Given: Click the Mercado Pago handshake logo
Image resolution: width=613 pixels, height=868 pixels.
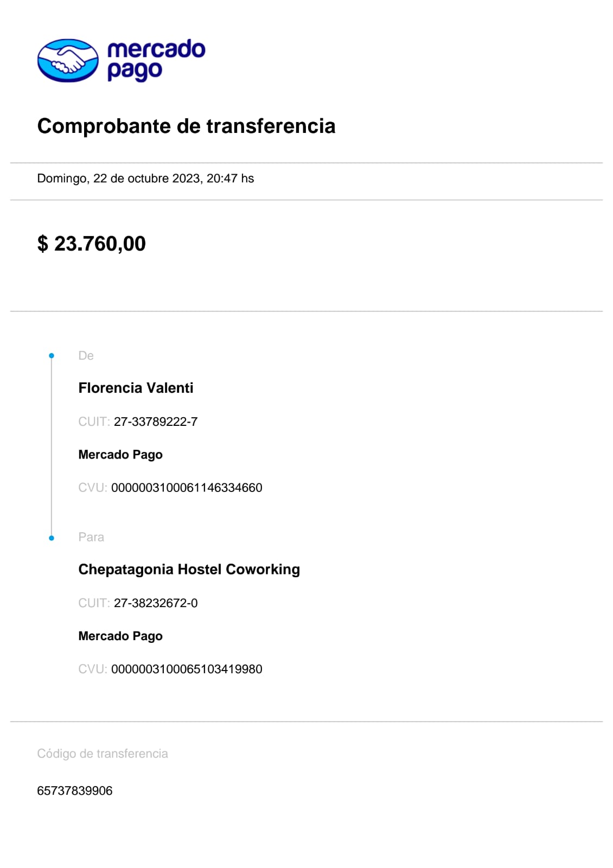Looking at the screenshot, I should coord(68,60).
